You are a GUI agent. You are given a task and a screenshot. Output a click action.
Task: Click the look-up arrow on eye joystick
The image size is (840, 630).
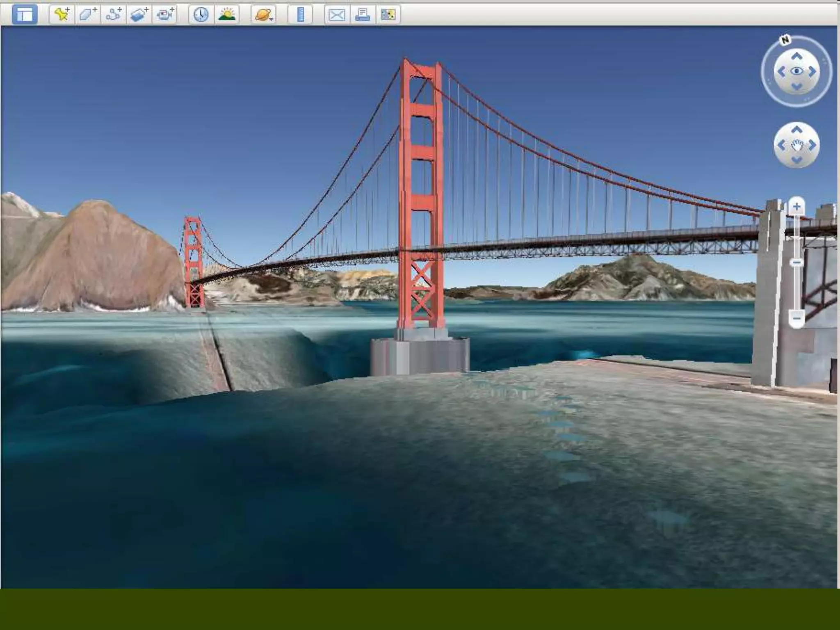[797, 56]
